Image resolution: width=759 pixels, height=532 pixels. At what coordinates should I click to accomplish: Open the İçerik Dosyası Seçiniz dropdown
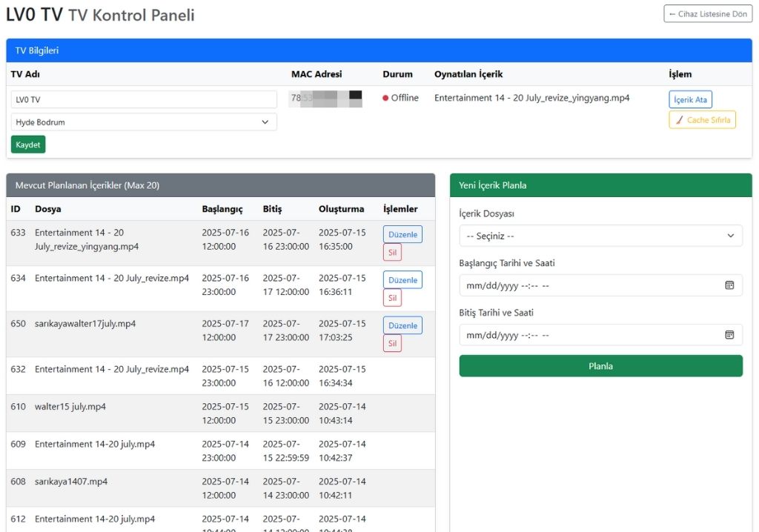pos(600,236)
